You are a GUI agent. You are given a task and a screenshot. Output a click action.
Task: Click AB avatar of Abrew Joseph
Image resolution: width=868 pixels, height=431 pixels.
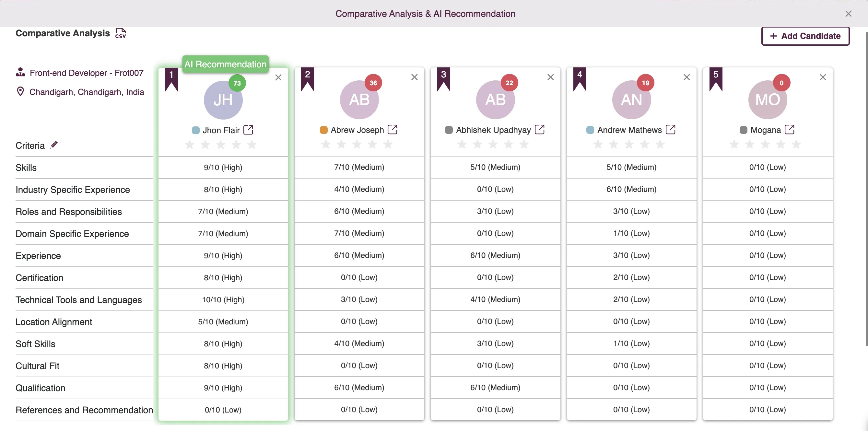(359, 100)
